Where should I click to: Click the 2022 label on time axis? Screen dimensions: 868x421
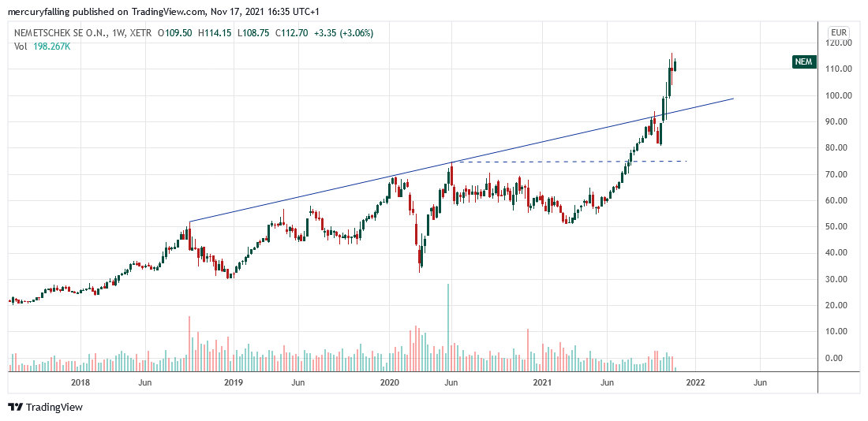point(695,383)
